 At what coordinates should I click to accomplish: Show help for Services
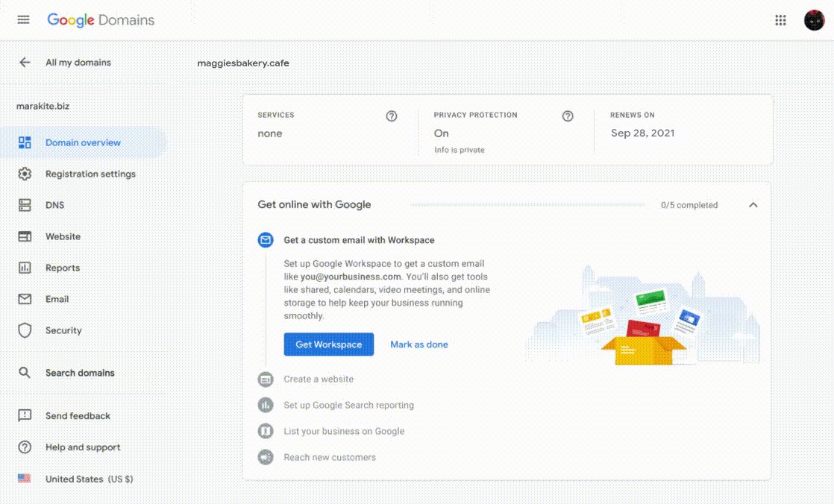(x=392, y=116)
